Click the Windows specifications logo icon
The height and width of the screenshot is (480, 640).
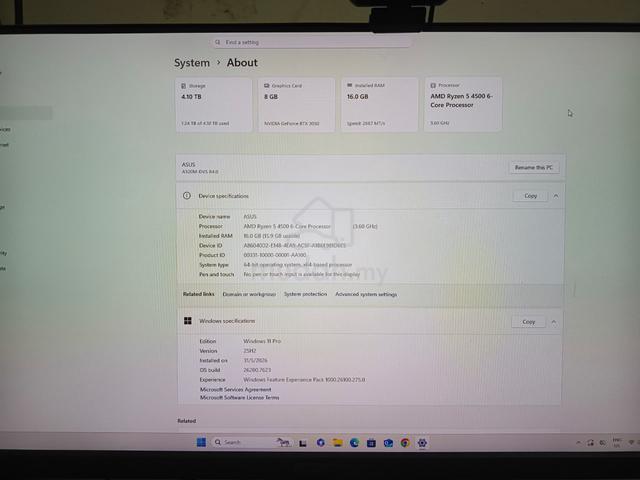coord(188,321)
